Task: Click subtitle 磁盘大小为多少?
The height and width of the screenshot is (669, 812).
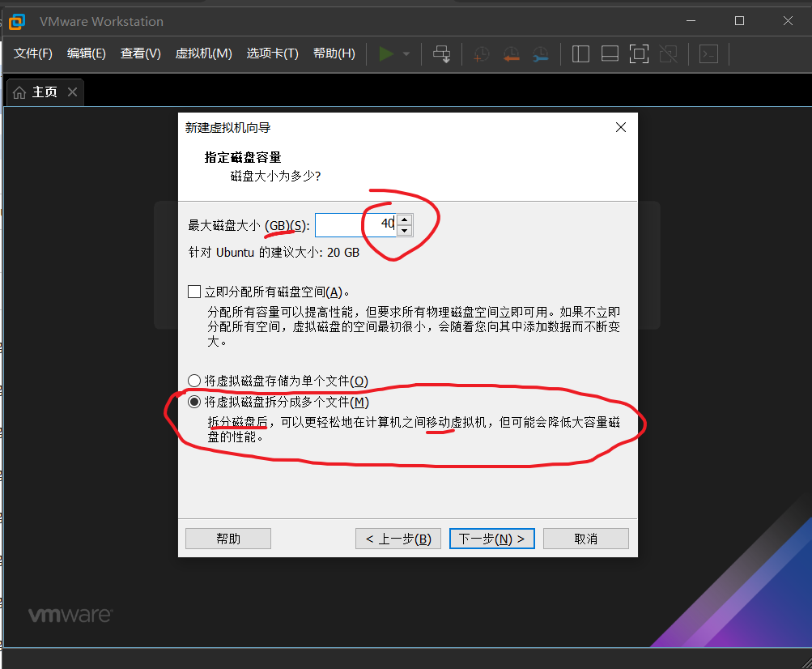Action: 275,177
